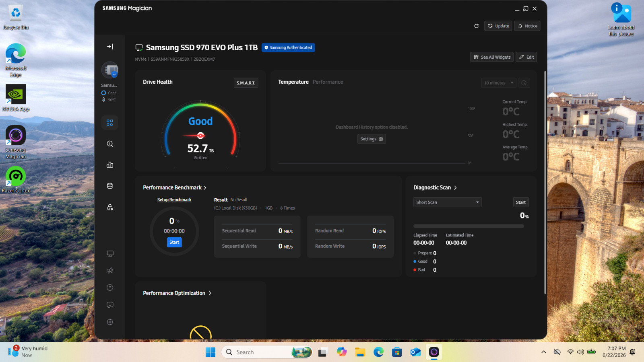The height and width of the screenshot is (362, 644).
Task: Click the Windows Start button
Action: (x=211, y=352)
